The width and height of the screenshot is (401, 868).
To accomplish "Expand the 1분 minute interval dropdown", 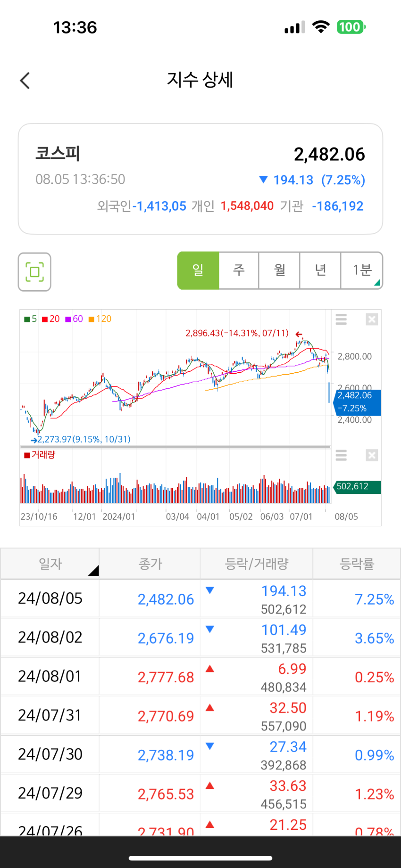I will pyautogui.click(x=362, y=270).
